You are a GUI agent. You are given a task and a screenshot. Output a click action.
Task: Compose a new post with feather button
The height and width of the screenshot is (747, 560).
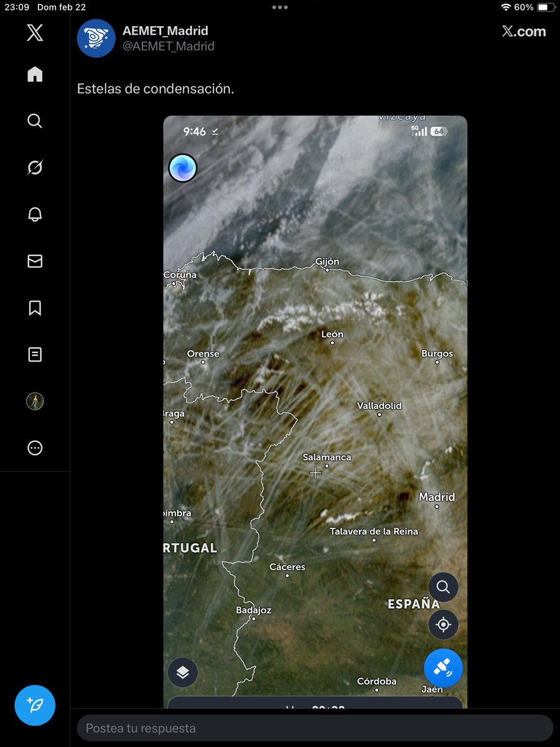click(x=35, y=705)
